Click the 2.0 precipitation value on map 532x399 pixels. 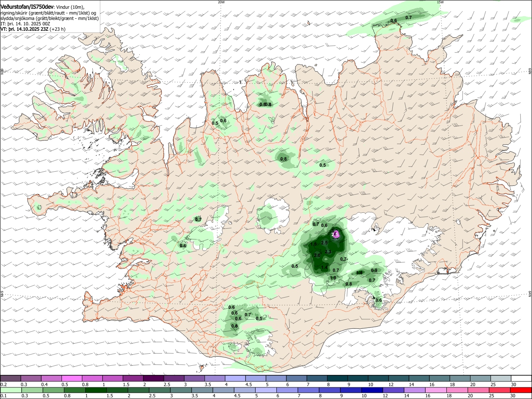[x=317, y=255]
